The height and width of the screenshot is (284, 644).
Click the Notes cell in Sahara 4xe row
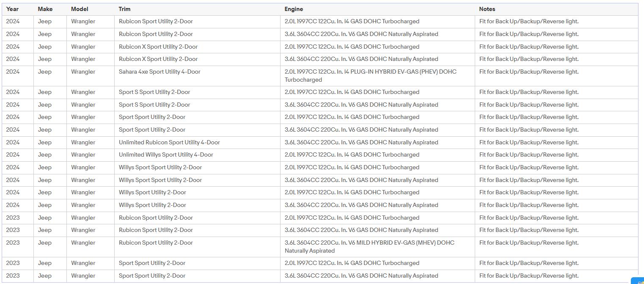tap(528, 72)
